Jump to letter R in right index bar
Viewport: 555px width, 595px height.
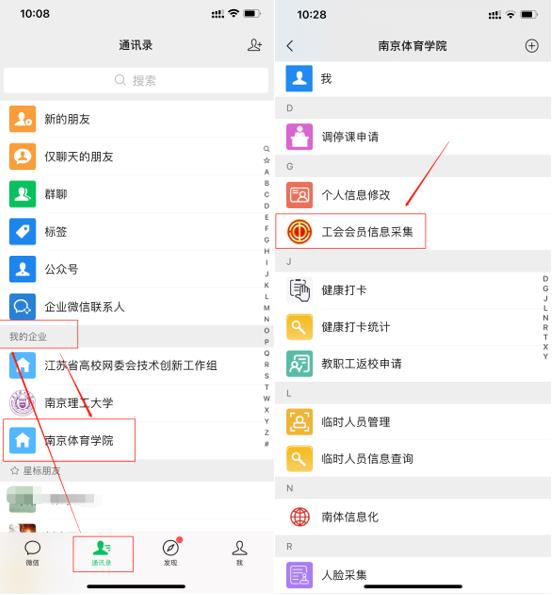coord(545,327)
